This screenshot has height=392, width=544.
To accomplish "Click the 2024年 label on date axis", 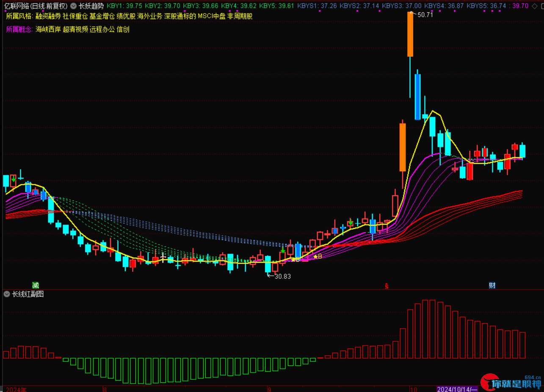I will (17, 389).
